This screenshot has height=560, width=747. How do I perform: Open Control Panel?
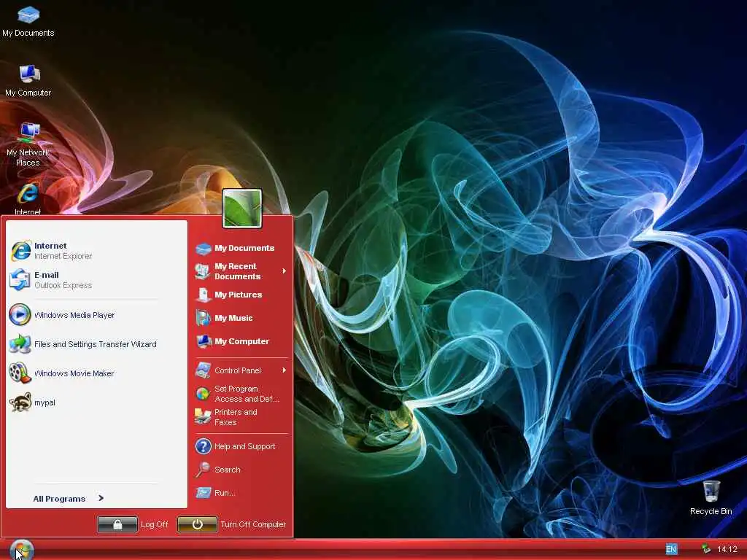[x=228, y=370]
